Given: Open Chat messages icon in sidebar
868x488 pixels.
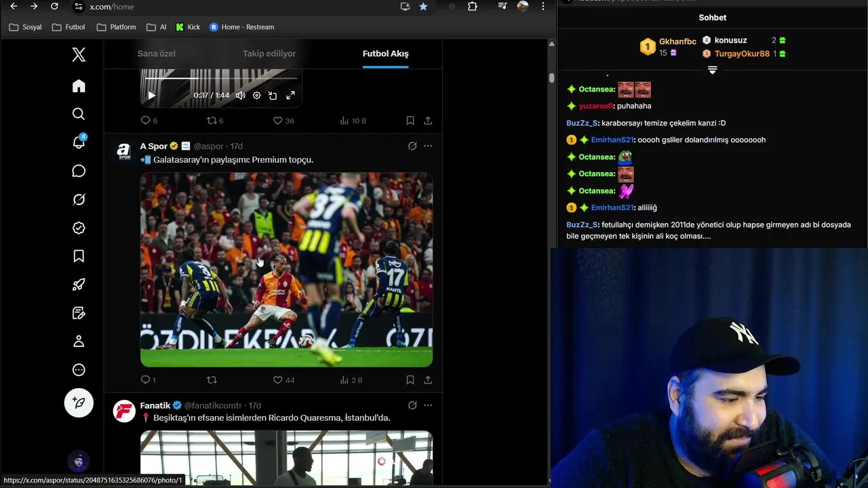Looking at the screenshot, I should click(79, 171).
